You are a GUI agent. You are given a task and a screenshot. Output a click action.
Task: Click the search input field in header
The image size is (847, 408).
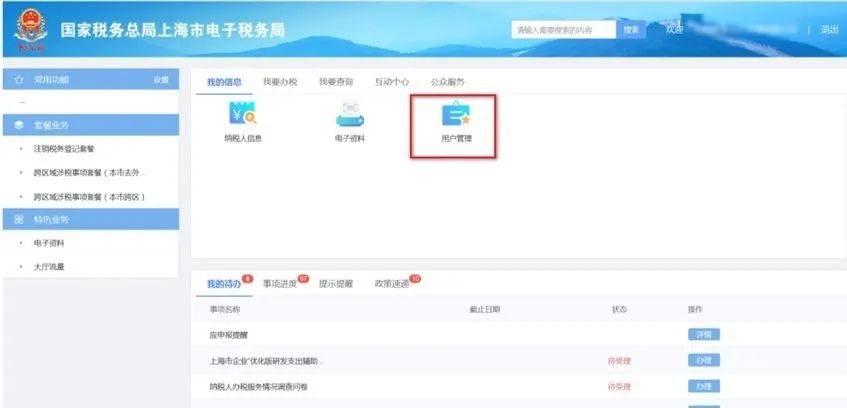tap(563, 30)
